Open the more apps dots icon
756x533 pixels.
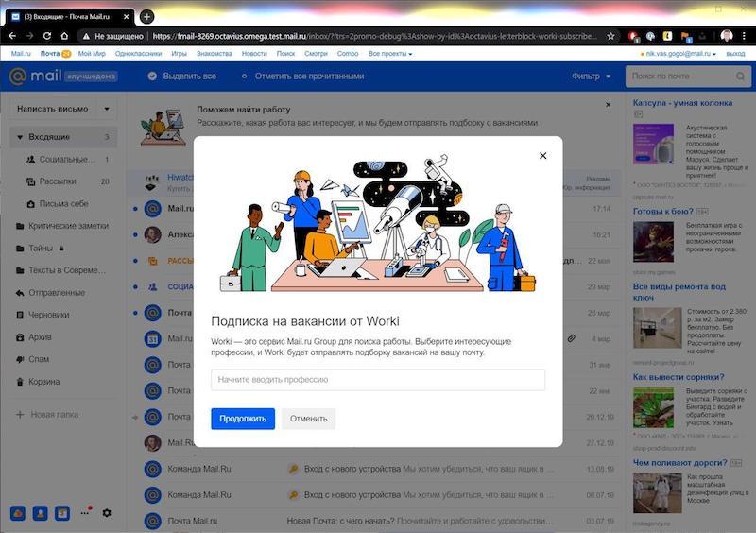tap(85, 512)
